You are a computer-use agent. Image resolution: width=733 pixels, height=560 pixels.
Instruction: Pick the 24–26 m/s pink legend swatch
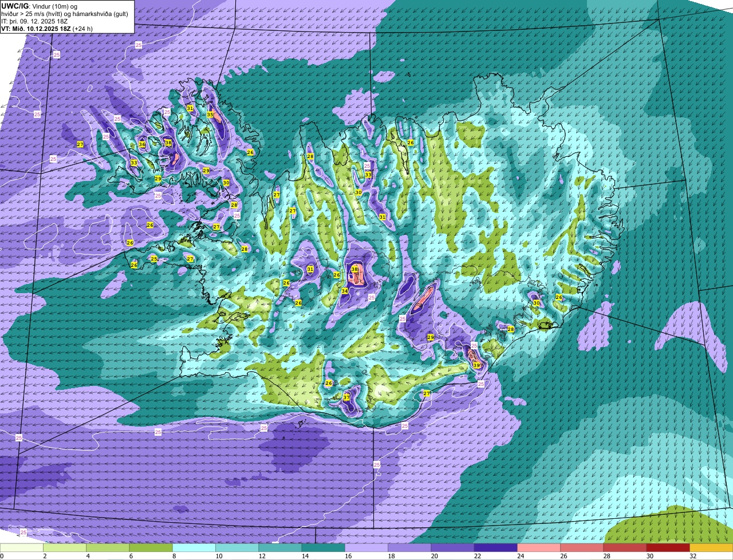539,547
